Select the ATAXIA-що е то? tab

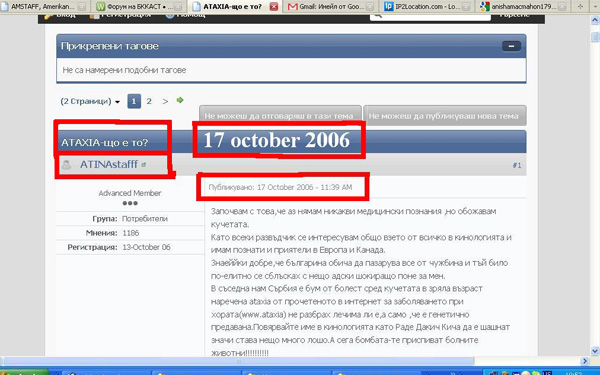coord(235,7)
